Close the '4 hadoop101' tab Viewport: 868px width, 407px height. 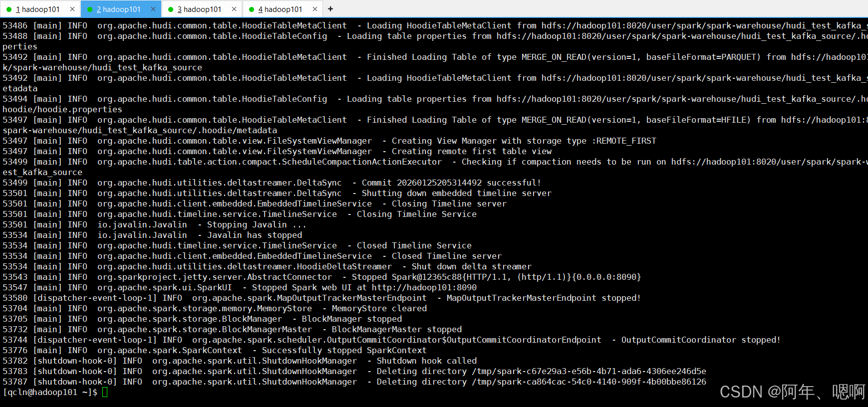(315, 9)
